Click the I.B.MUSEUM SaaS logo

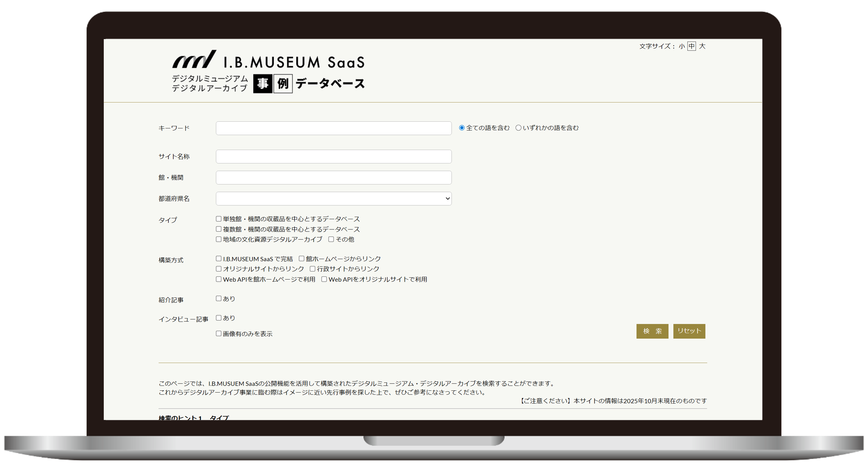268,71
